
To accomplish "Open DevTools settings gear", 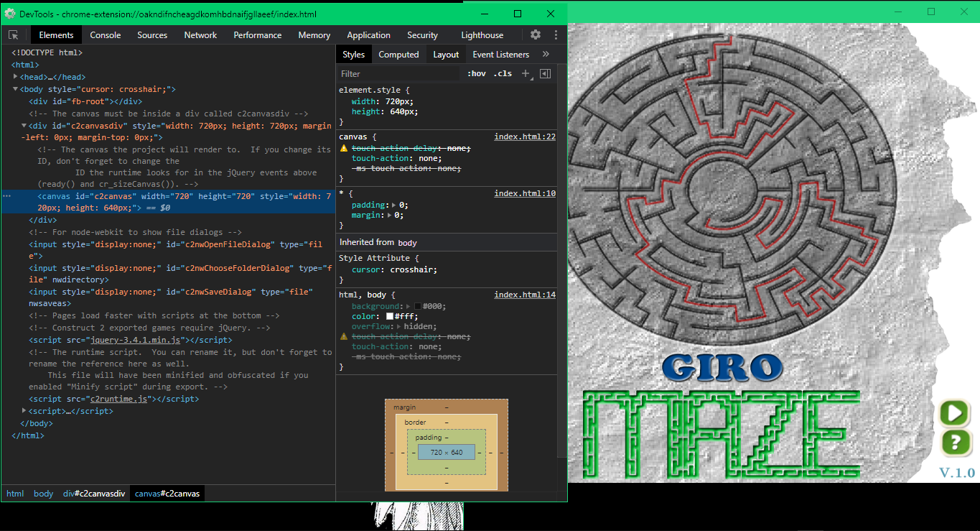I will click(x=536, y=34).
